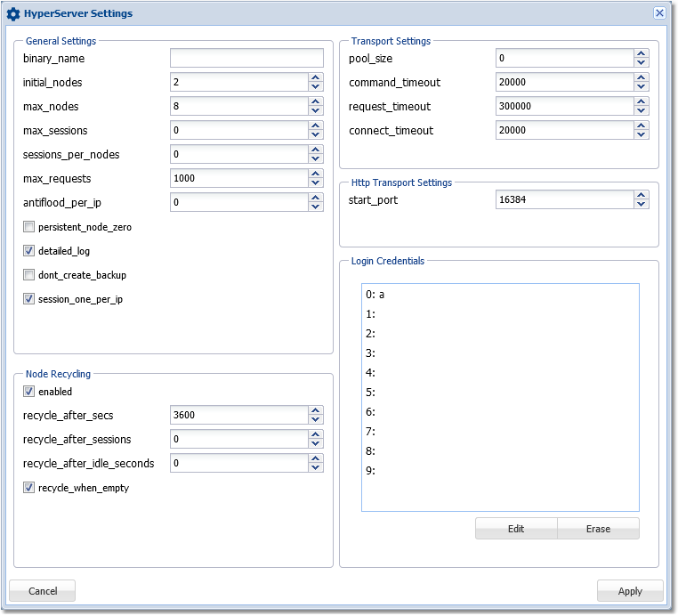Select login credential entry 0: a
The image size is (678, 616).
click(374, 295)
